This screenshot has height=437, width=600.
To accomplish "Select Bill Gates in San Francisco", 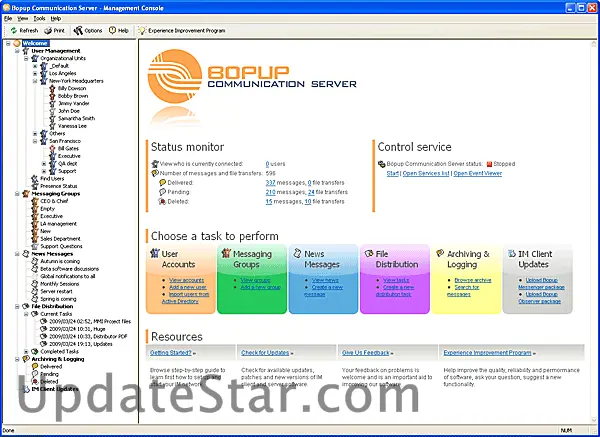I will tap(68, 148).
